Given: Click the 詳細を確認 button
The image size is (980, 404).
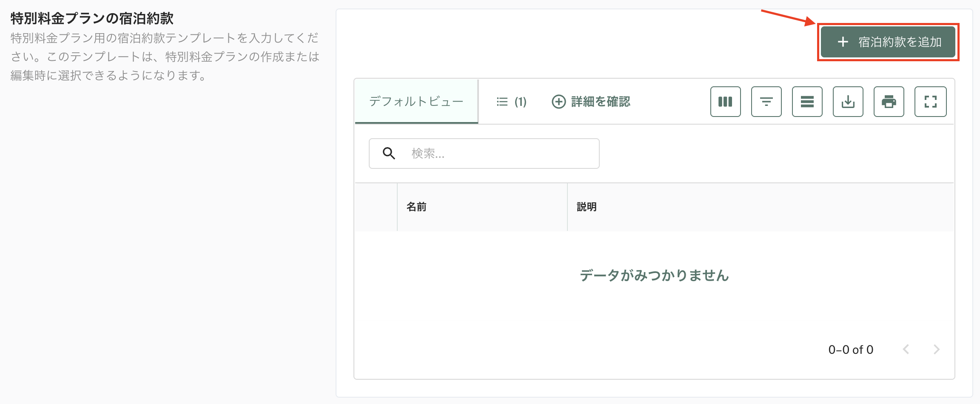Looking at the screenshot, I should point(591,102).
